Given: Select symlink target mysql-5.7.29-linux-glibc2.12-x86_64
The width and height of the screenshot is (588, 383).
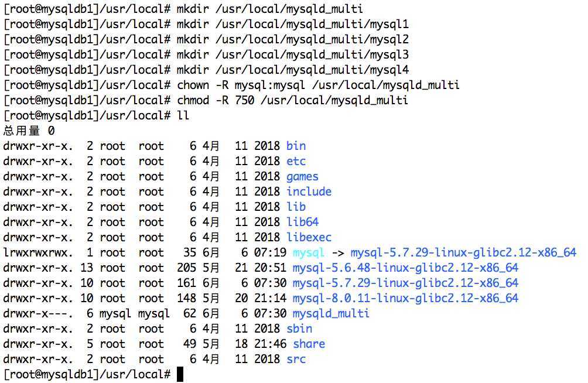Looking at the screenshot, I should click(x=463, y=252).
